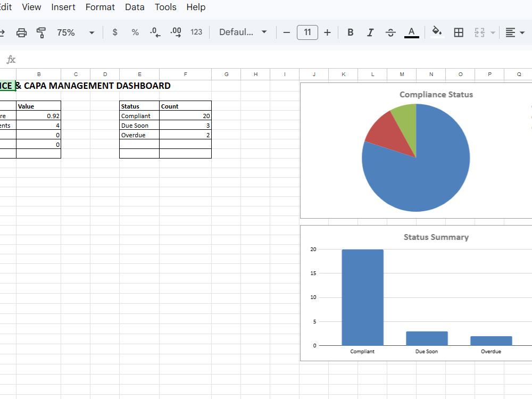
Task: Increase font size with plus button
Action: coord(327,32)
